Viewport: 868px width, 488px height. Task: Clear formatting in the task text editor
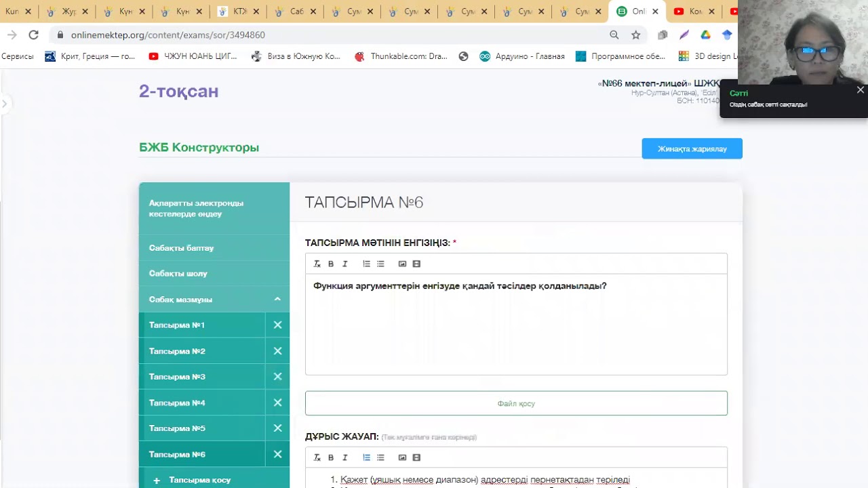click(x=317, y=264)
